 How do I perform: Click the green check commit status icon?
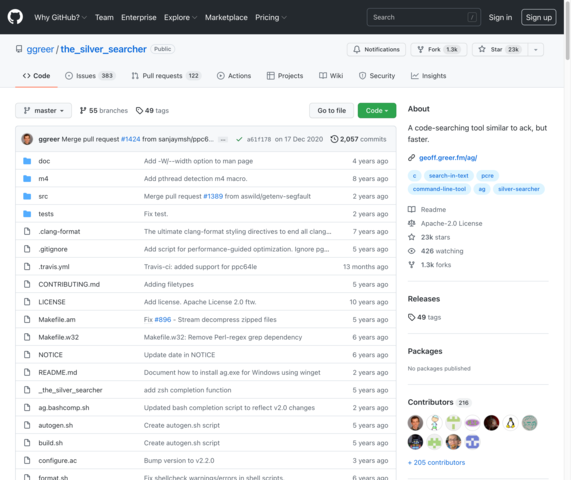click(x=239, y=139)
